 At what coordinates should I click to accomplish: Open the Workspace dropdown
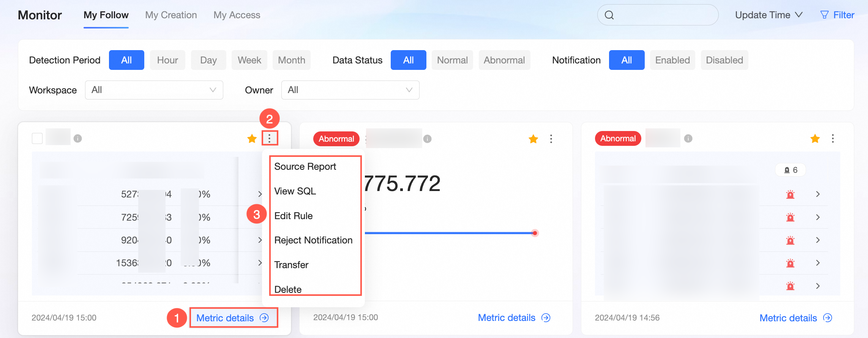pos(154,90)
